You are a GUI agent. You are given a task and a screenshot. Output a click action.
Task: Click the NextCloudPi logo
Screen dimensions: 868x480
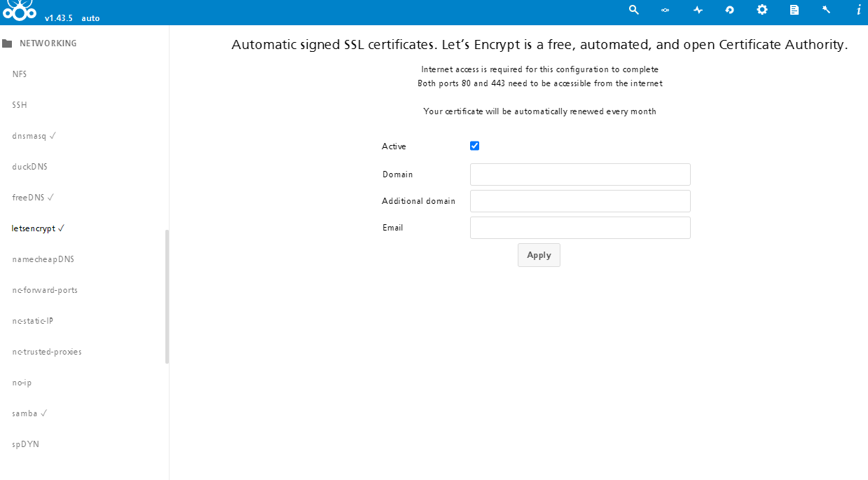tap(19, 11)
